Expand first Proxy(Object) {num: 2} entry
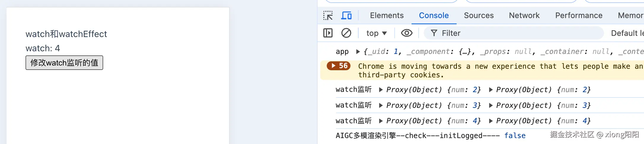This screenshot has height=144, width=644. click(381, 90)
